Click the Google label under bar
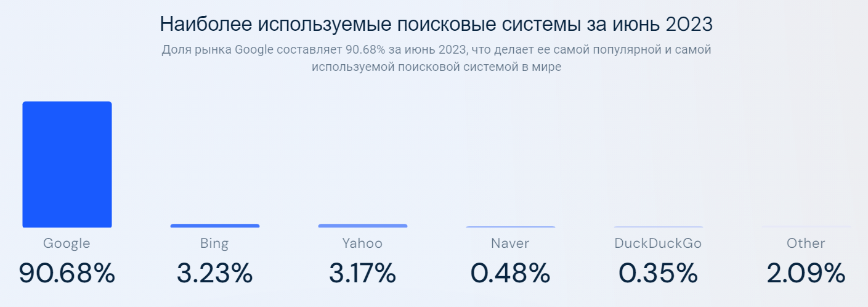The height and width of the screenshot is (307, 868). [x=67, y=244]
